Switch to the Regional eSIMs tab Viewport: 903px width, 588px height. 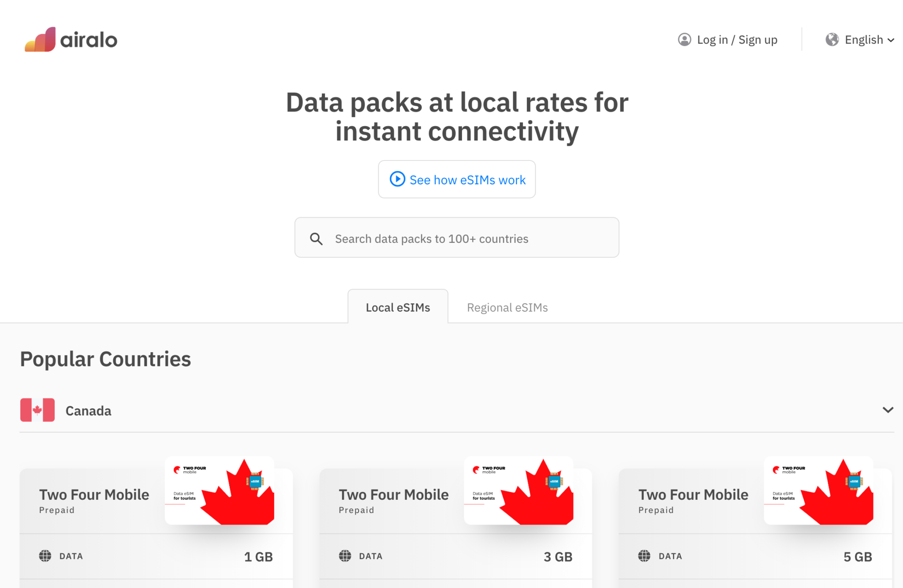click(x=507, y=307)
